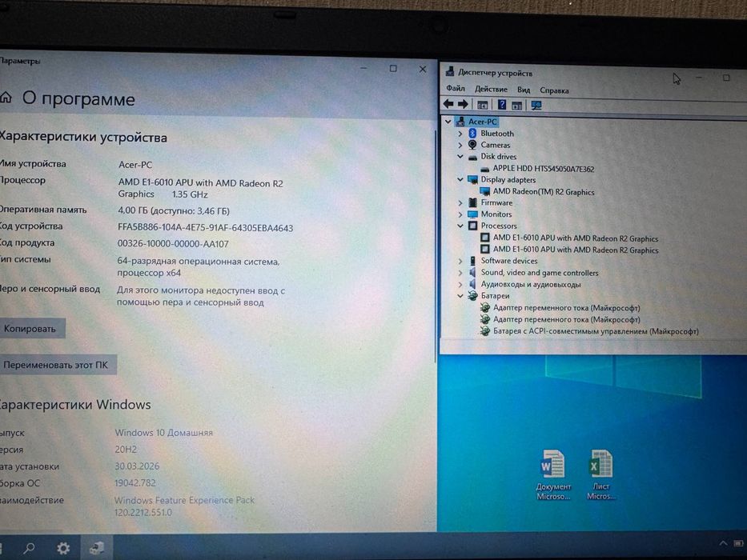Screen dimensions: 747x560
Task: Expand the Аудиовходы и аудиовыходы node
Action: pyautogui.click(x=460, y=284)
